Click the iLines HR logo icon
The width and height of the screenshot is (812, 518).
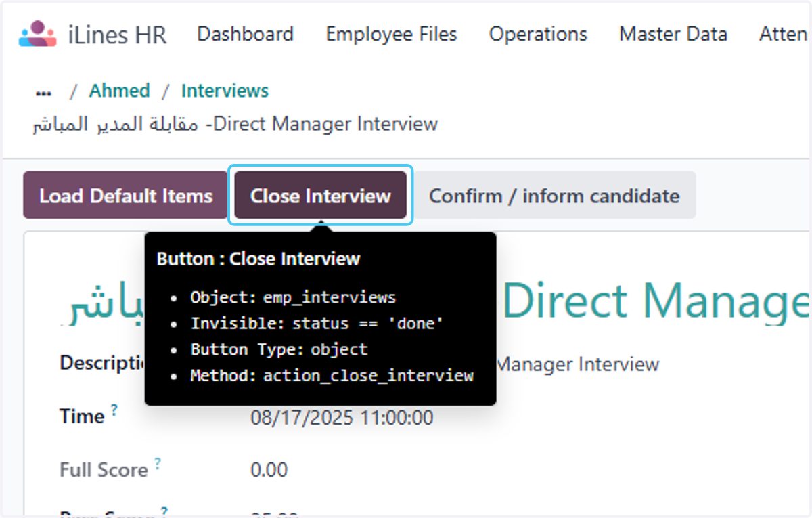[x=38, y=34]
